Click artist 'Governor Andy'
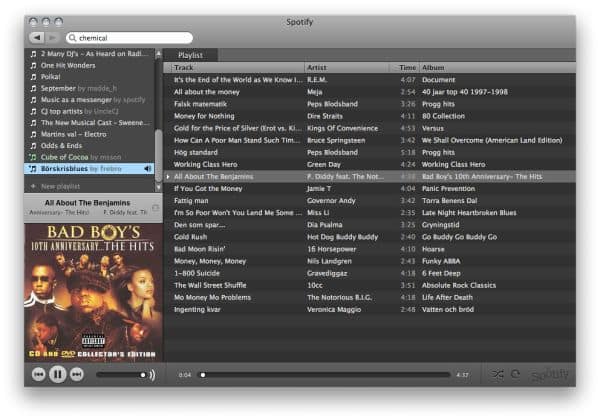This screenshot has height=420, width=600. click(331, 200)
